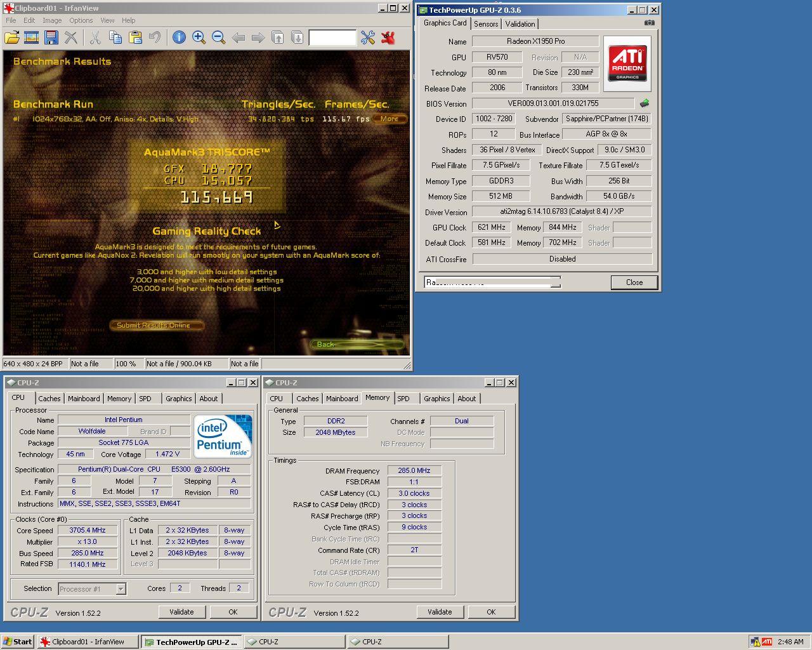
Task: Click the 100 % zoom status in IrfanView
Action: [129, 364]
